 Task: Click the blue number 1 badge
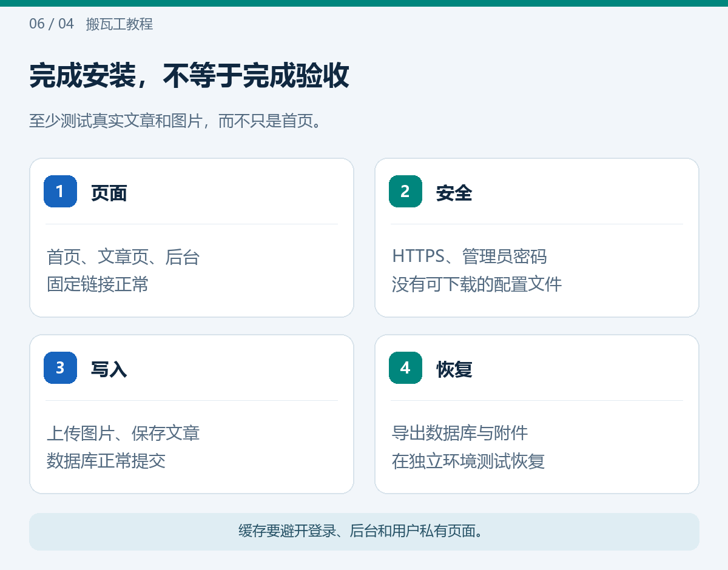pos(60,192)
